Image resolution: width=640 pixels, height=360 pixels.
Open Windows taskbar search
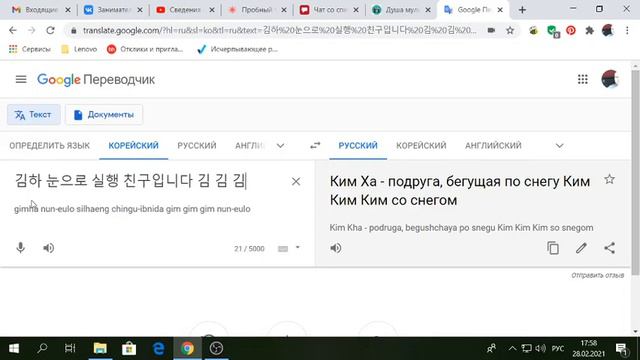(42, 348)
